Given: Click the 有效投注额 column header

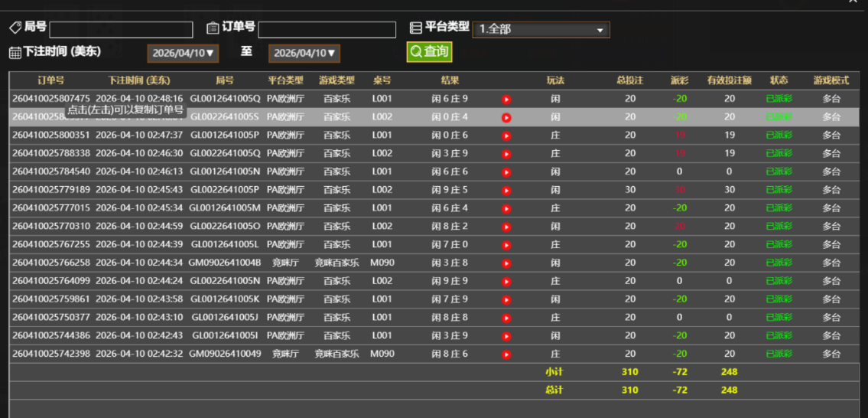Looking at the screenshot, I should tap(729, 80).
